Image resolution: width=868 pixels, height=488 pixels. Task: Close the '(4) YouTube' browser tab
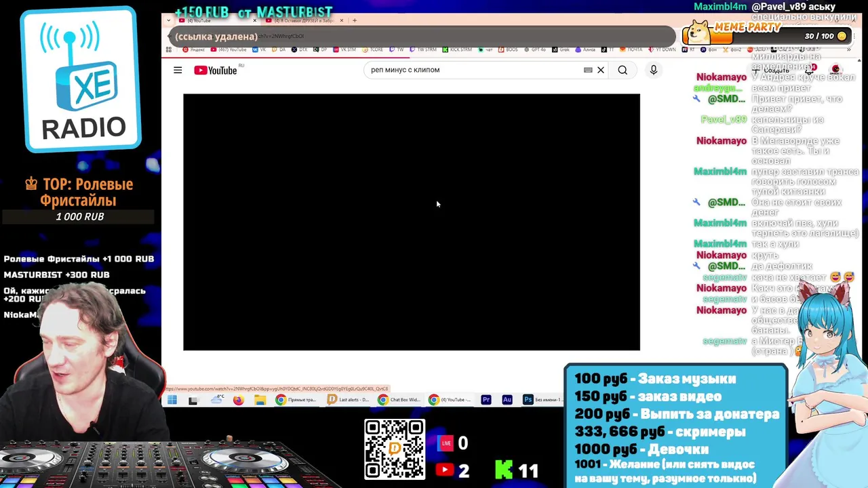pos(254,20)
